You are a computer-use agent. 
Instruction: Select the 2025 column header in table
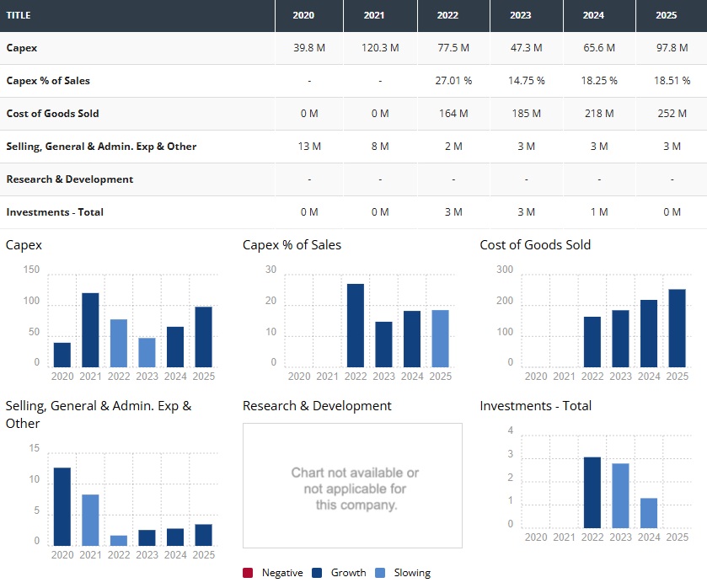tap(672, 16)
